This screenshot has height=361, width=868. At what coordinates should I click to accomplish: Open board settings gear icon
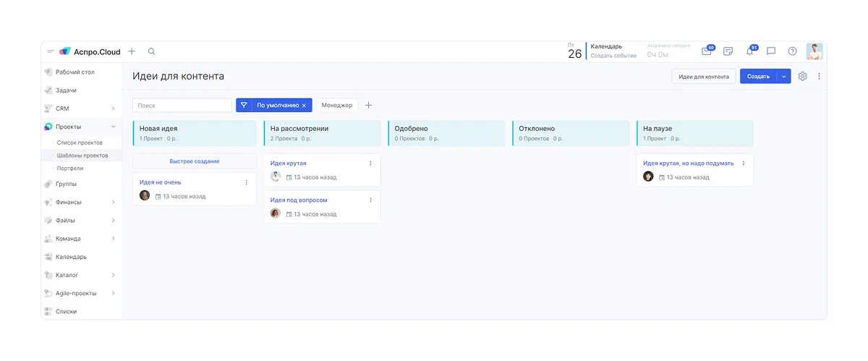(802, 76)
